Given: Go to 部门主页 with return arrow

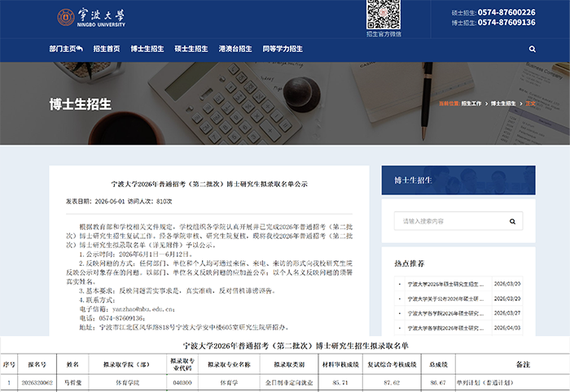Looking at the screenshot, I should point(66,49).
